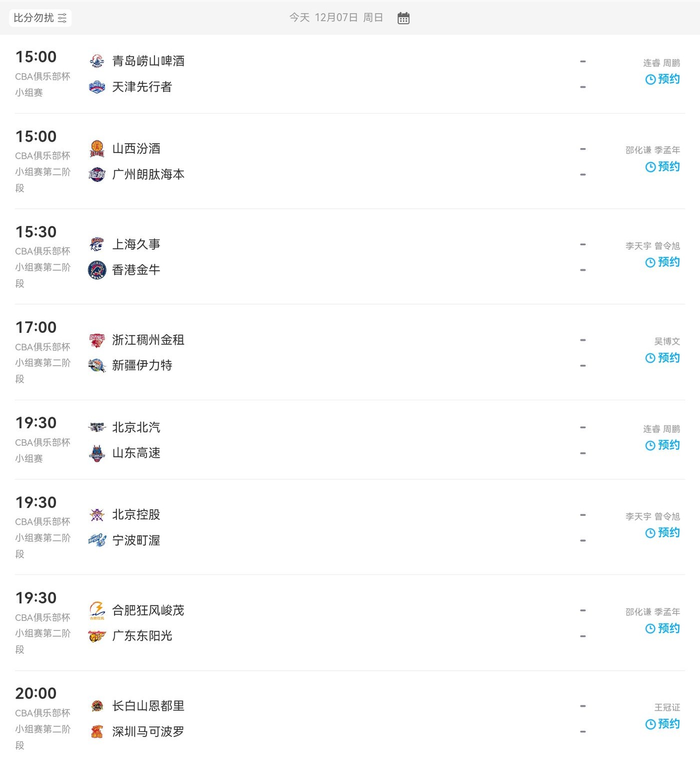
Task: Click the 山东高速 team logo
Action: (97, 453)
